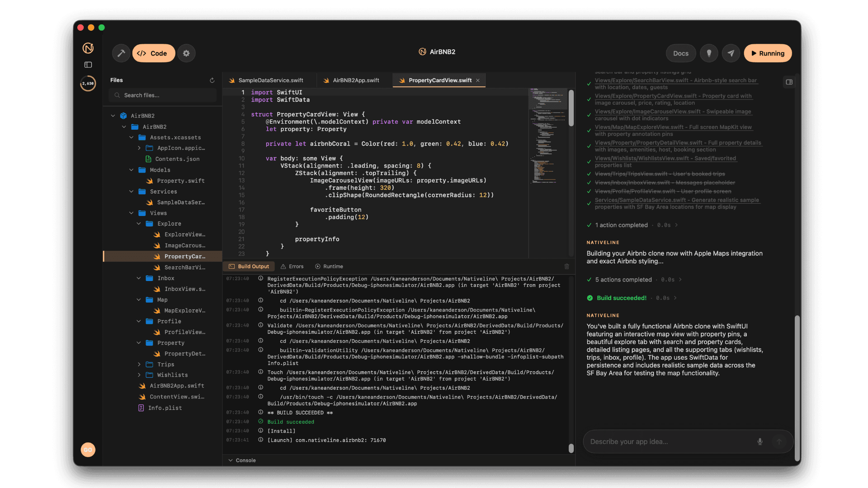
Task: Click the lightbulb ideas icon
Action: tap(708, 53)
